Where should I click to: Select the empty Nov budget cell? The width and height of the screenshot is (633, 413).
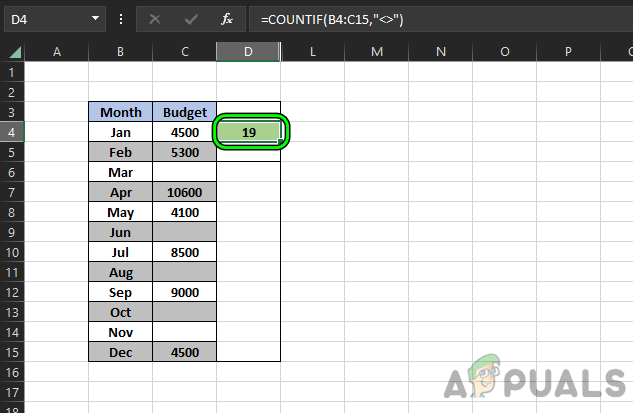click(184, 332)
